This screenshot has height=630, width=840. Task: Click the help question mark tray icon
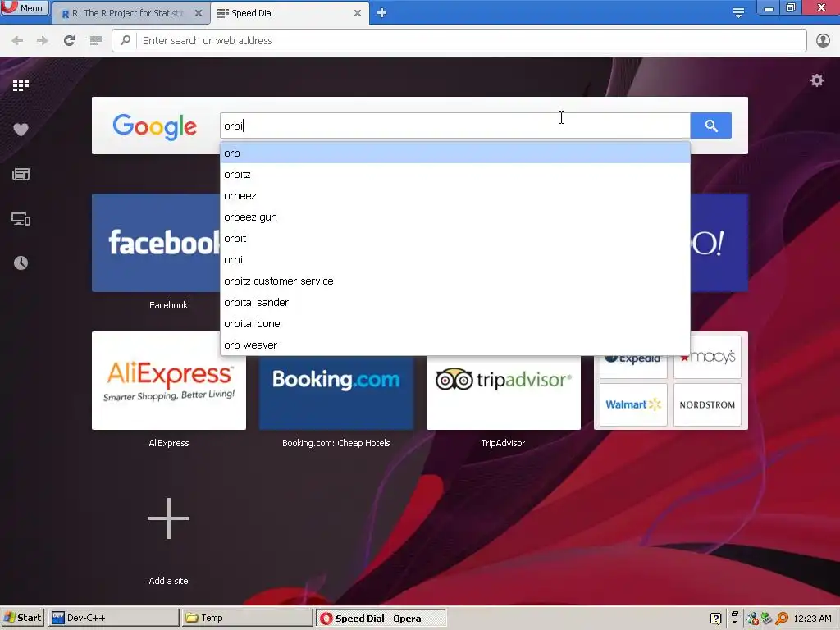coord(715,619)
